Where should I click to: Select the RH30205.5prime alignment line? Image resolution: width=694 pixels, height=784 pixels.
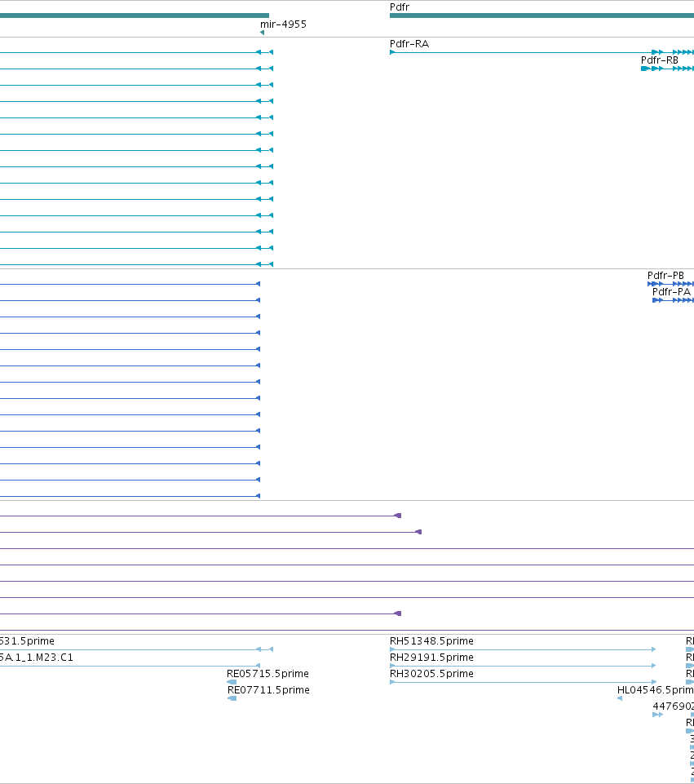click(523, 682)
